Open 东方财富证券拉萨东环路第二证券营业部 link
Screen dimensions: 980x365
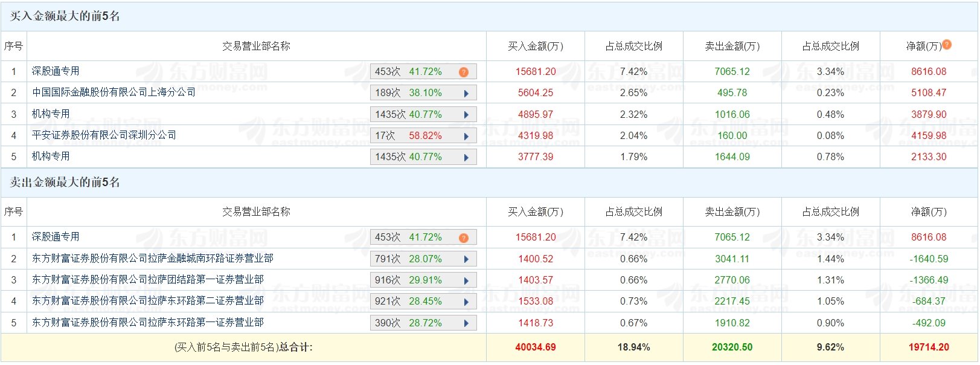148,301
